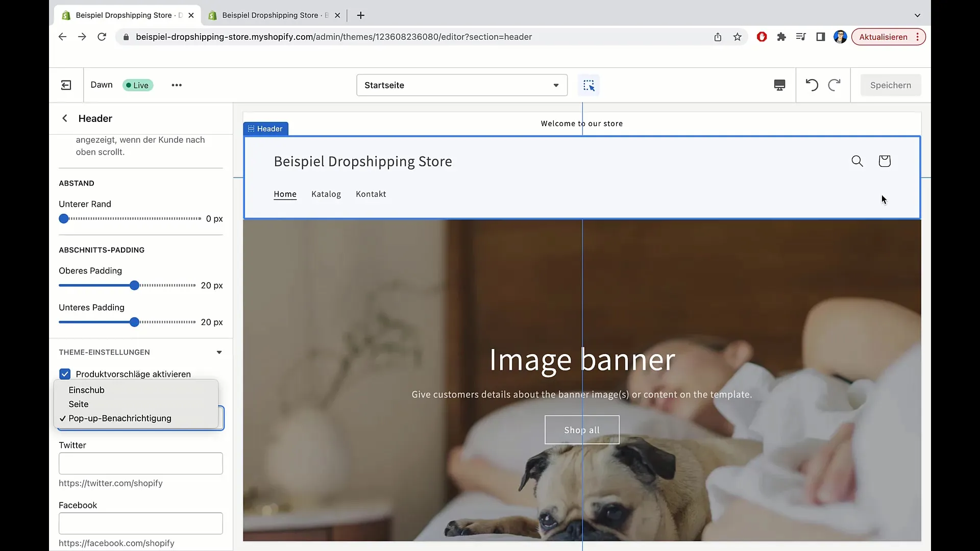Viewport: 980px width, 551px height.
Task: Click the undo arrow icon
Action: point(812,85)
